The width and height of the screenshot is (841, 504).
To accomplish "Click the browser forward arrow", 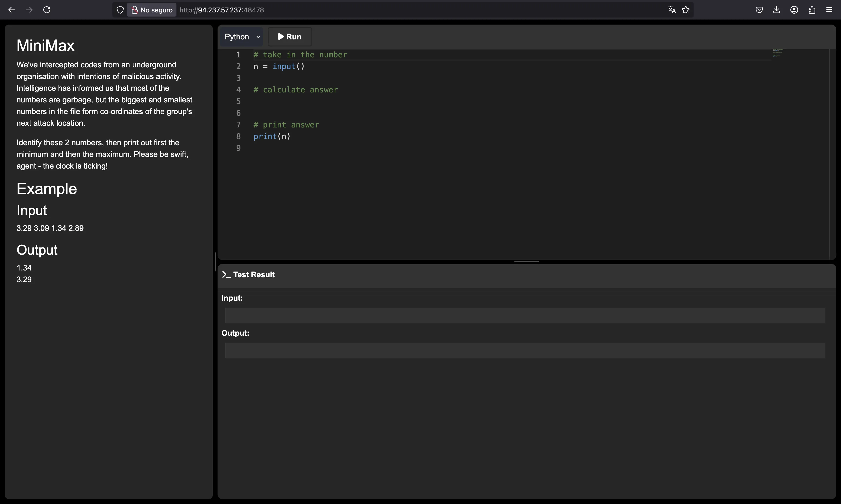I will 29,10.
